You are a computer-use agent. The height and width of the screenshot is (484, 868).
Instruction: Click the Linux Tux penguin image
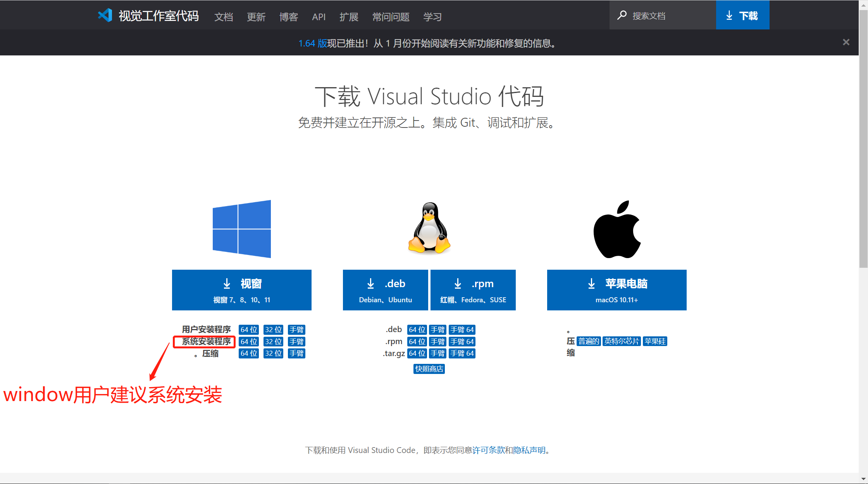[x=429, y=228]
